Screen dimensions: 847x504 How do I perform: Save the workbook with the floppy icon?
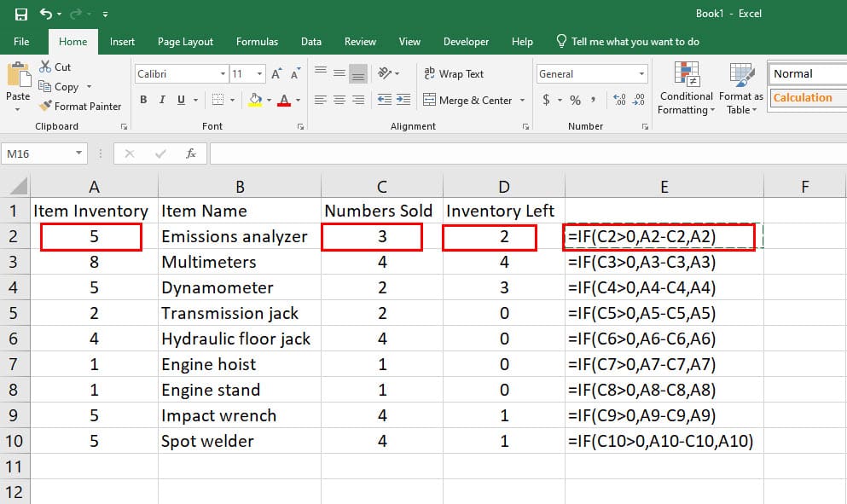21,14
